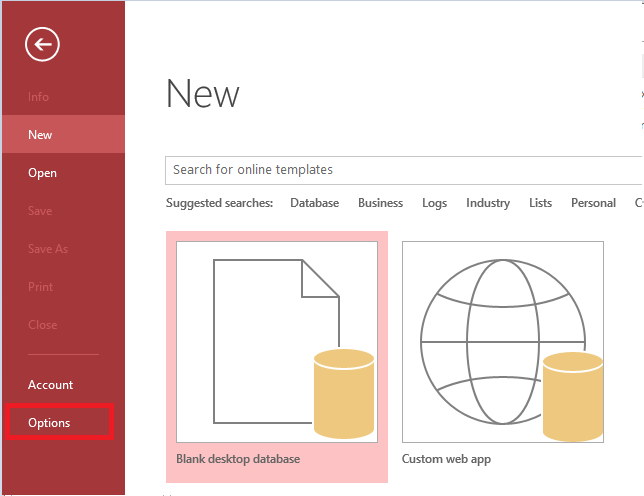Image resolution: width=644 pixels, height=496 pixels.
Task: Click the Custom web app caption text
Action: click(446, 460)
